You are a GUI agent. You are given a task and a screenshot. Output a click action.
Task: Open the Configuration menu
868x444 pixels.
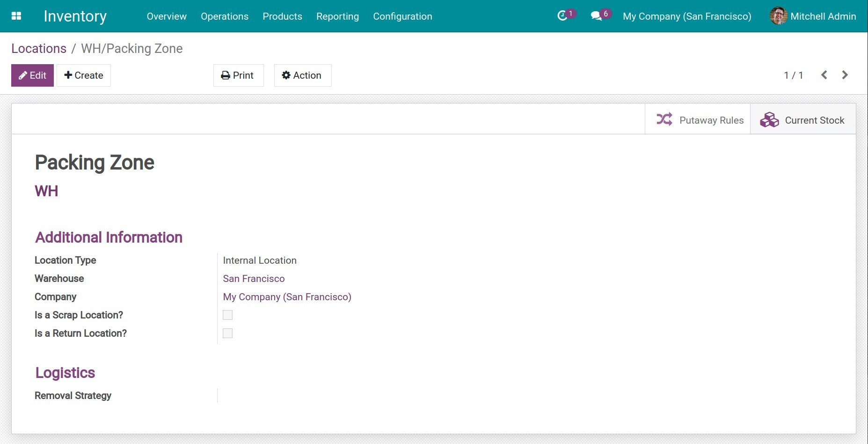[402, 16]
